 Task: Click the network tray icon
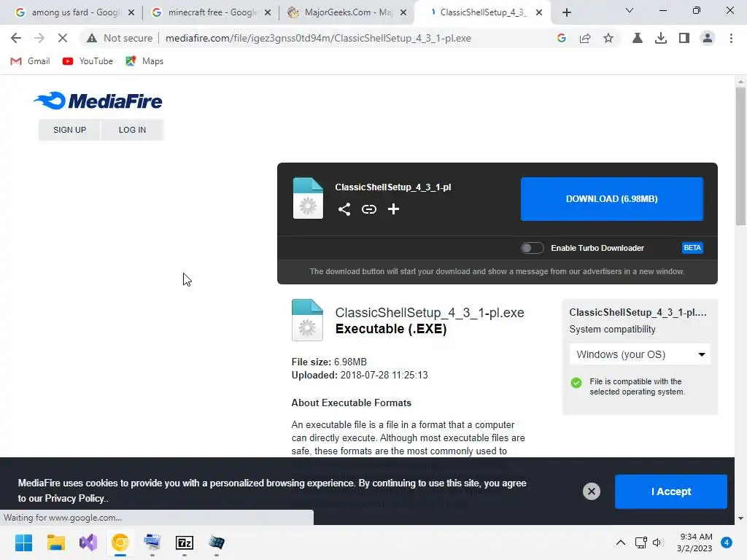640,542
